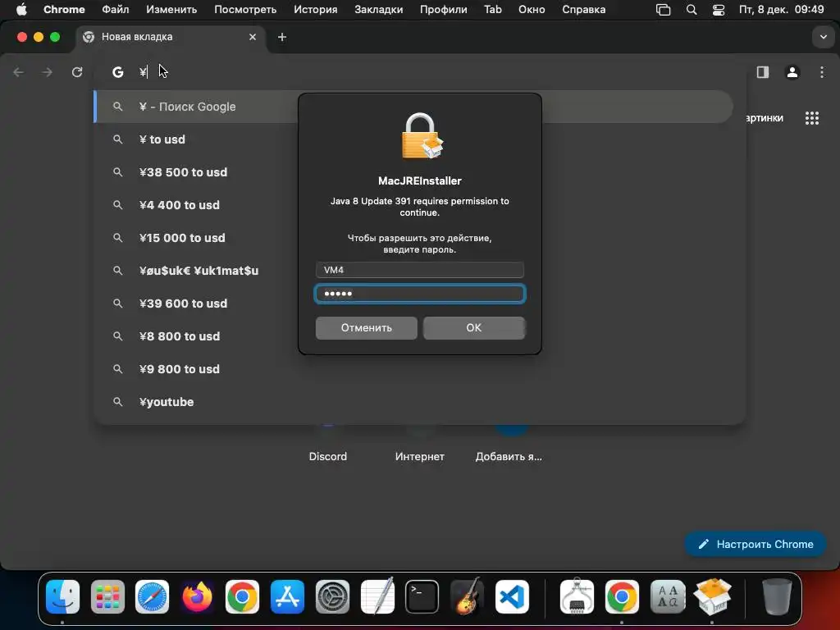Click the Настроить Chrome button
This screenshot has width=840, height=630.
(756, 545)
